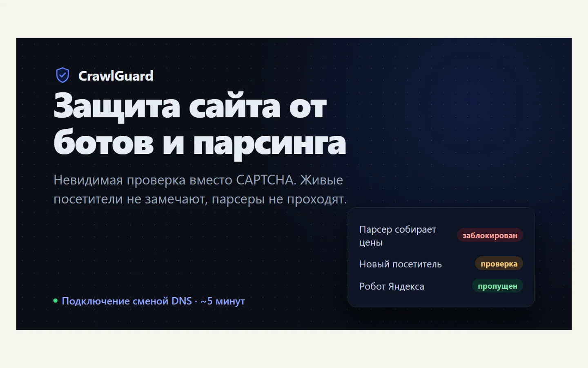The height and width of the screenshot is (368, 588).
Task: Select the 'Парсер собирает цены' row
Action: (441, 236)
